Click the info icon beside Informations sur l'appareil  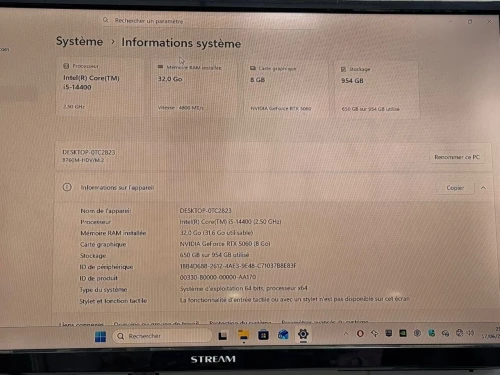pyautogui.click(x=67, y=187)
